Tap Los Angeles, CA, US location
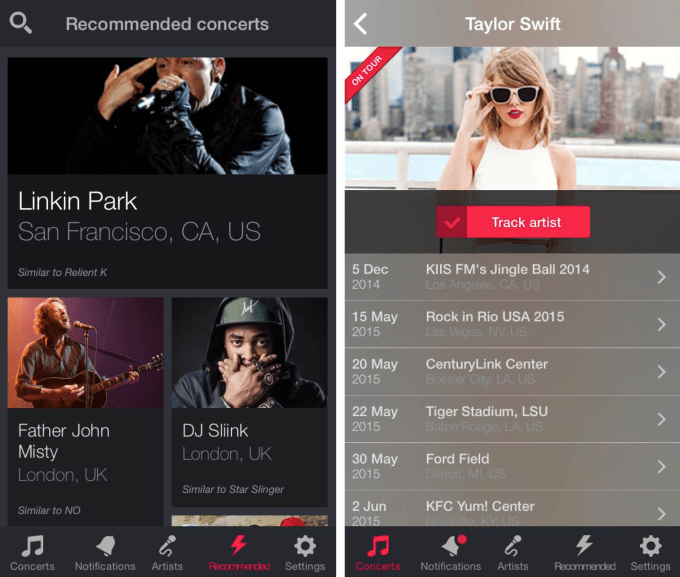The width and height of the screenshot is (680, 577). click(x=483, y=285)
